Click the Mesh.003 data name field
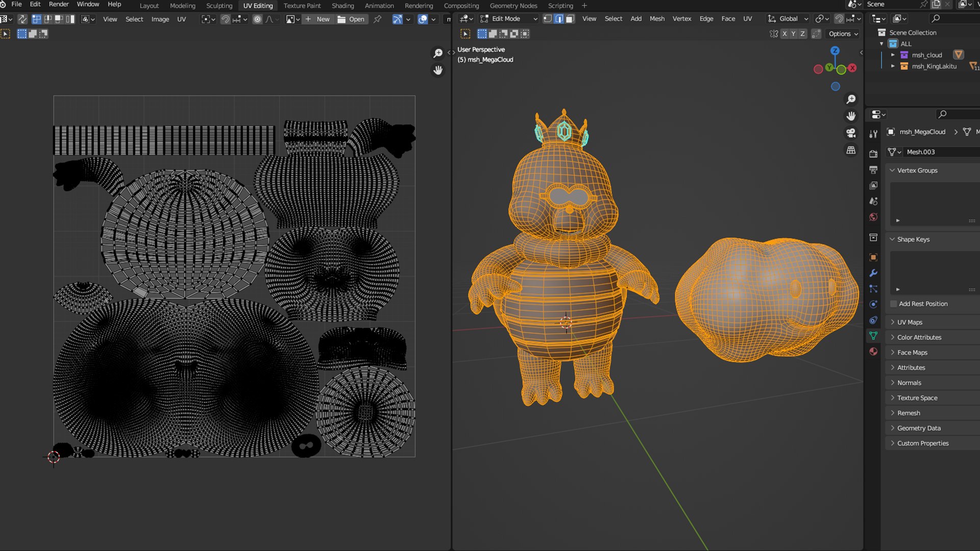The height and width of the screenshot is (551, 980). pos(942,152)
